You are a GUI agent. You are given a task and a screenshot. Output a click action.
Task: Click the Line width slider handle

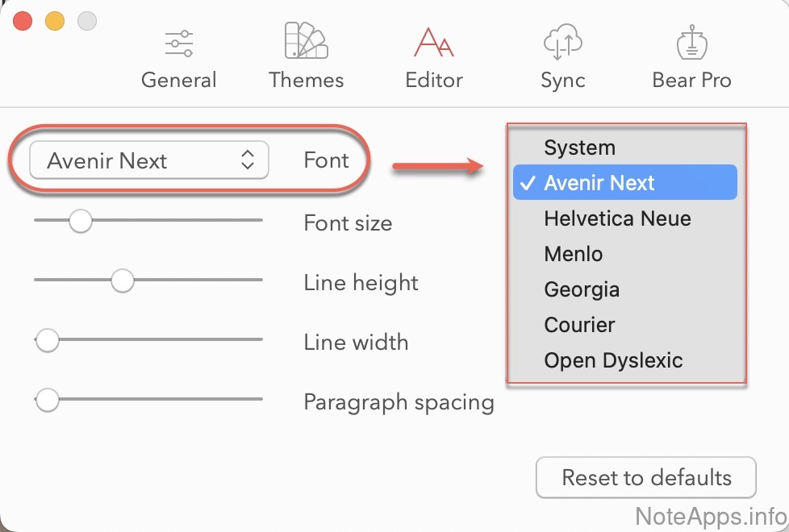coord(48,340)
